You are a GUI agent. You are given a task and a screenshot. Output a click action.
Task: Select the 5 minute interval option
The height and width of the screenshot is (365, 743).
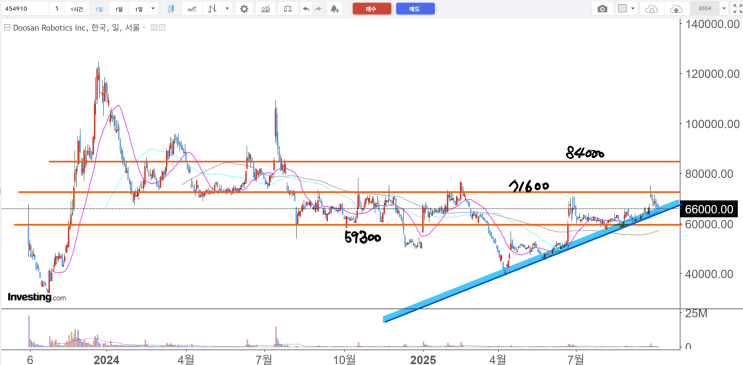pyautogui.click(x=57, y=9)
